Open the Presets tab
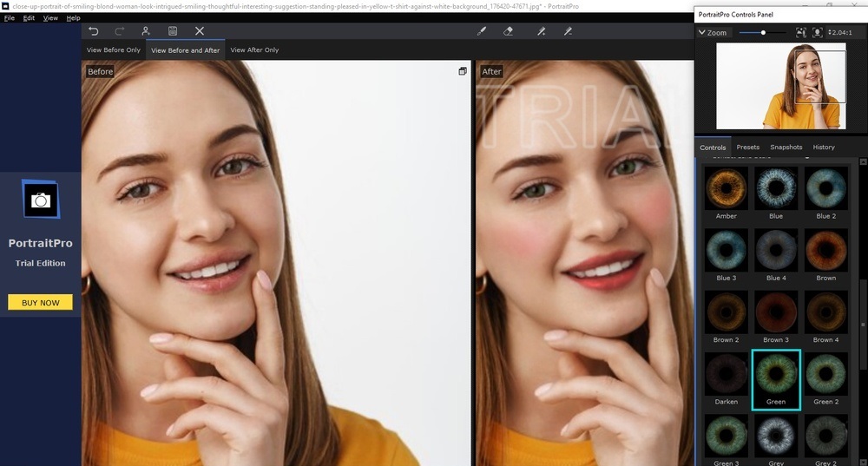Screen dimensions: 868x466 tap(748, 148)
